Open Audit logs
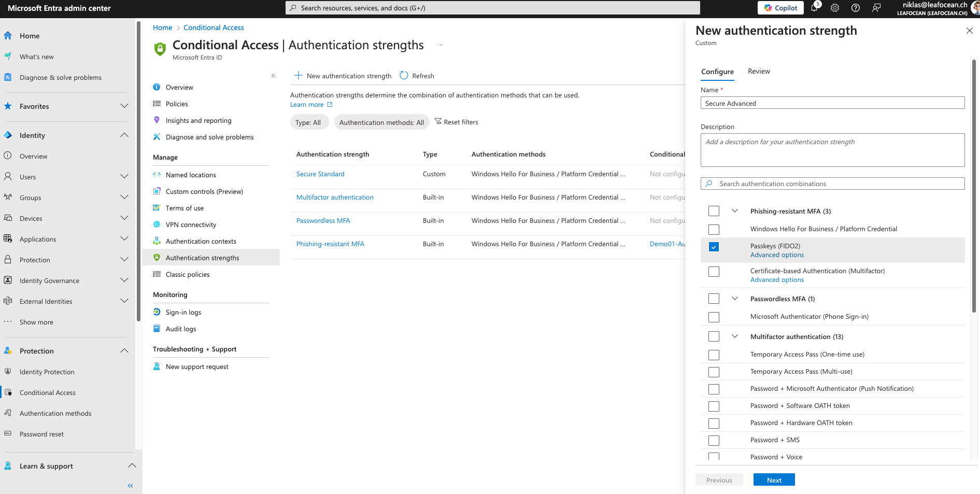This screenshot has width=980, height=494. pos(181,329)
